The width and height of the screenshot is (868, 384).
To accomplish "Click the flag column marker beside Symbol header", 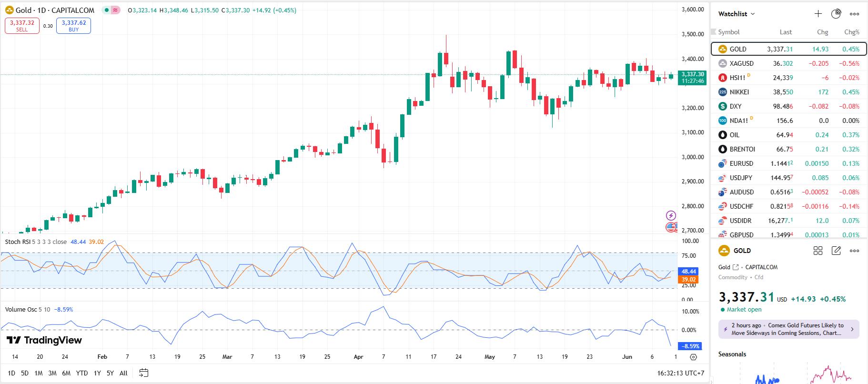I will tap(714, 32).
